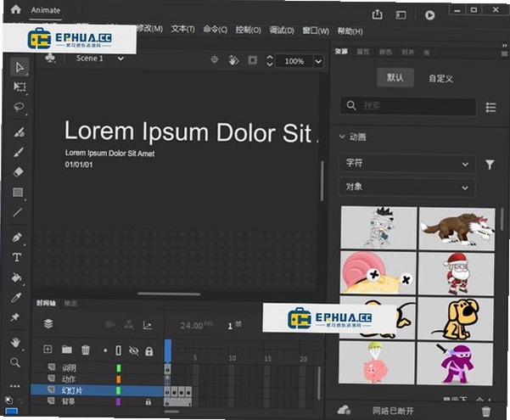
Task: Switch to the 属性 panel tab
Action: pyautogui.click(x=363, y=52)
